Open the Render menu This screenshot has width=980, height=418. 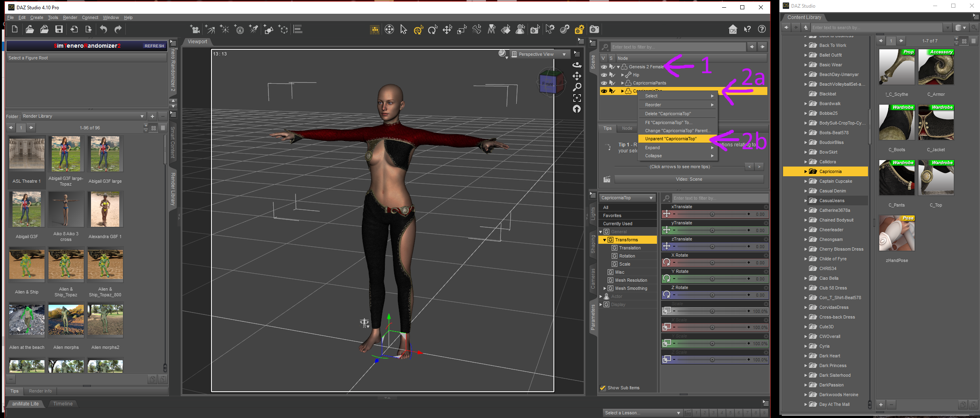(70, 17)
